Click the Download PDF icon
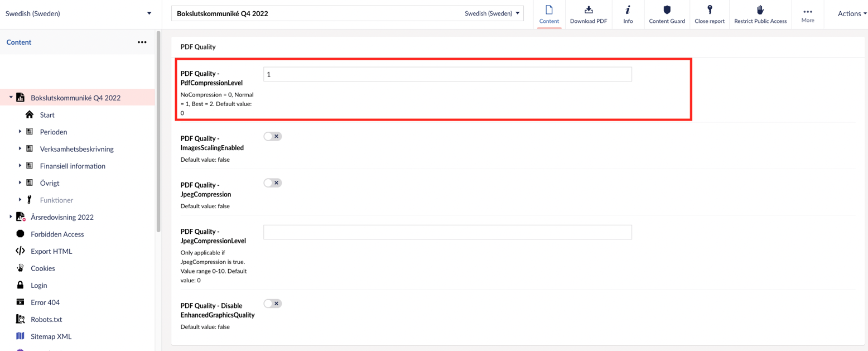This screenshot has width=868, height=351. [588, 10]
